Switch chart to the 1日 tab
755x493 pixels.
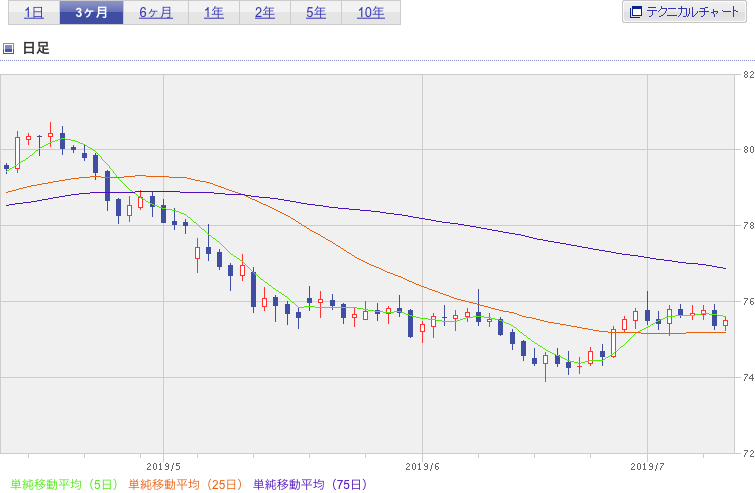[x=34, y=13]
